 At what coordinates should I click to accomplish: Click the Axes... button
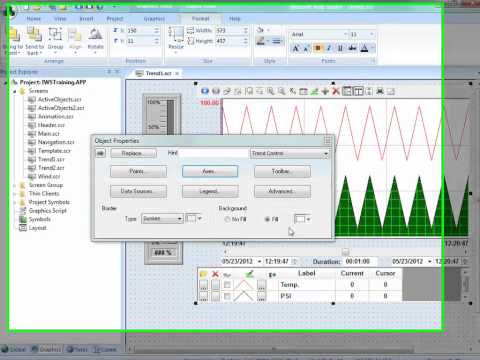click(210, 171)
